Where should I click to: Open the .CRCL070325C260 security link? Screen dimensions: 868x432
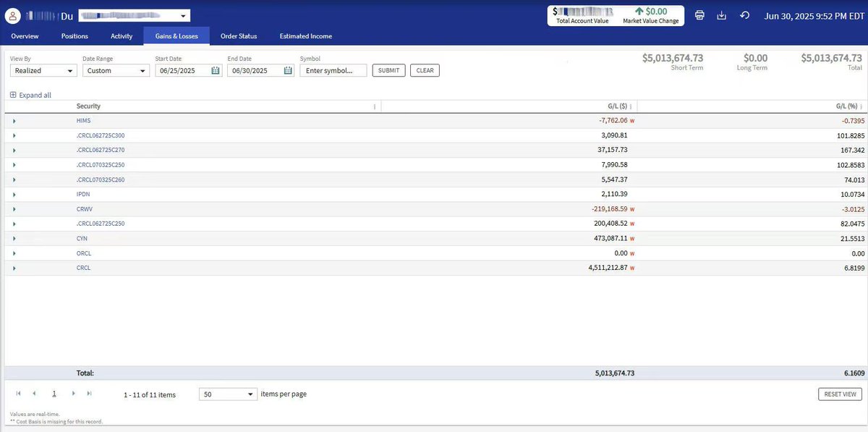click(x=101, y=179)
